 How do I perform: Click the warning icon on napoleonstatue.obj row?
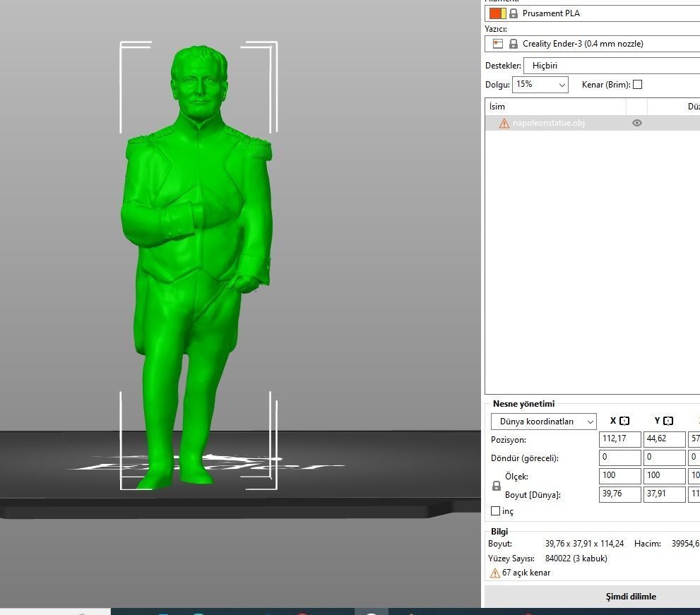tap(504, 124)
